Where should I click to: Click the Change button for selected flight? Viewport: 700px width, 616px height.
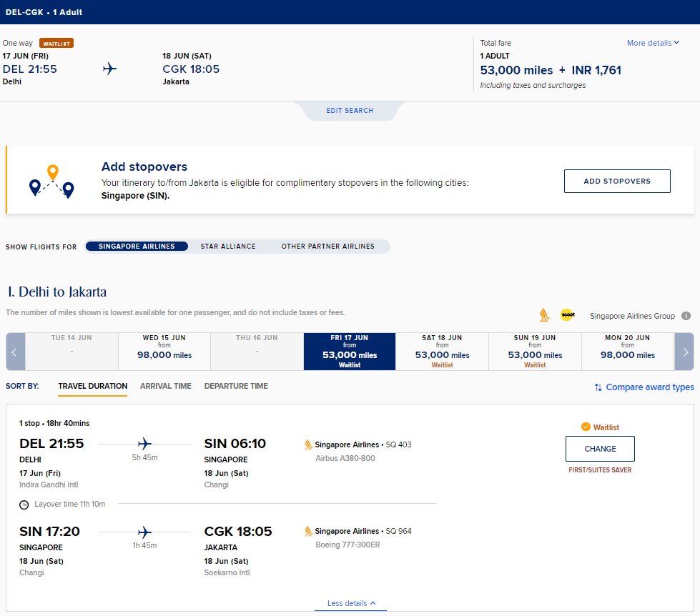(x=600, y=449)
